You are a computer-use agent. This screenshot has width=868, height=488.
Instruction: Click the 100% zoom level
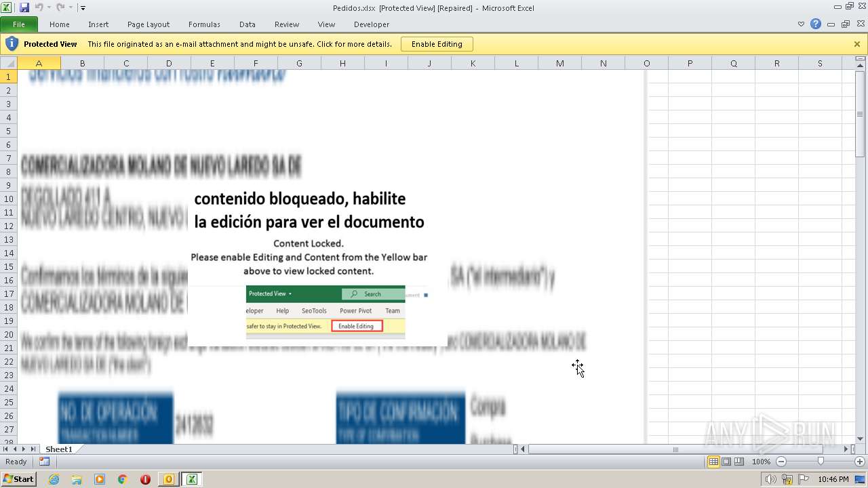click(761, 462)
